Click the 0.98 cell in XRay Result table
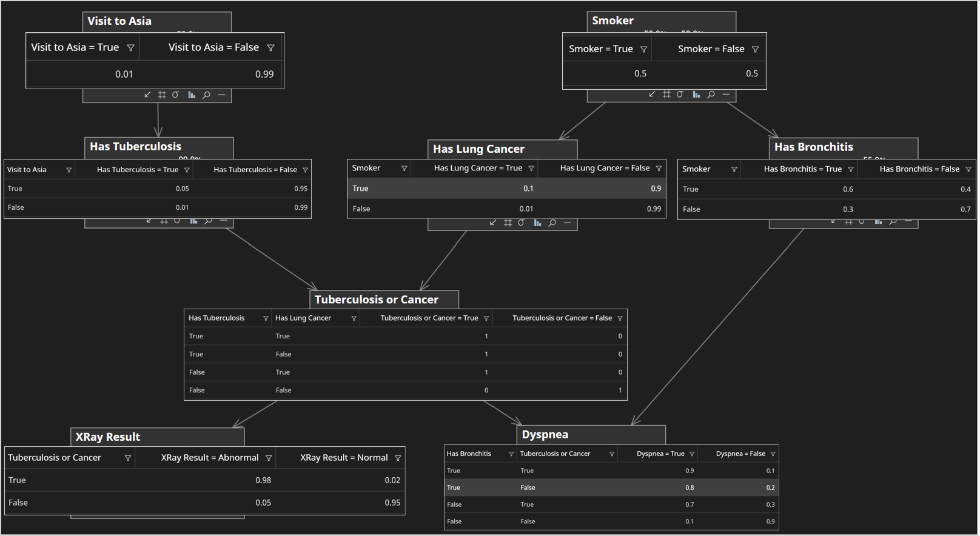Screen dimensions: 980x536 click(x=263, y=480)
